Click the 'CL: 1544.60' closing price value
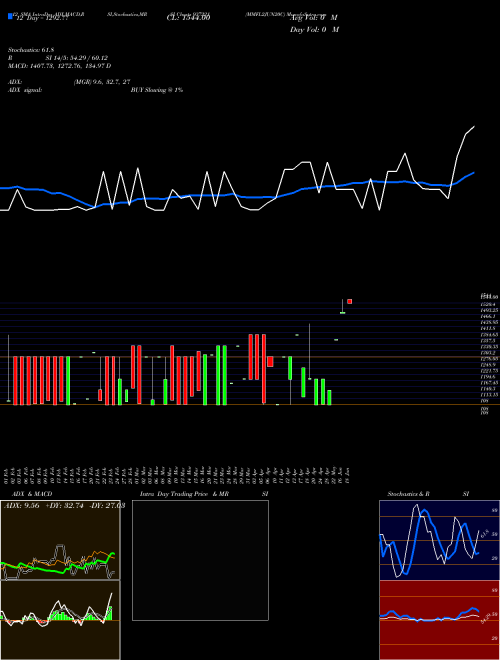The image size is (500, 660). coord(188,18)
